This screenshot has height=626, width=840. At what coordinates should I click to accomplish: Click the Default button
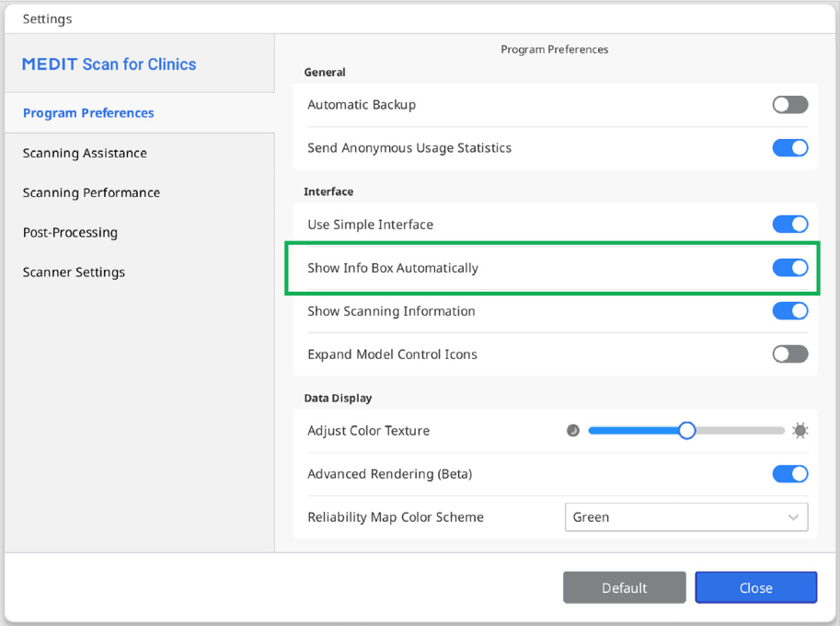coord(625,588)
